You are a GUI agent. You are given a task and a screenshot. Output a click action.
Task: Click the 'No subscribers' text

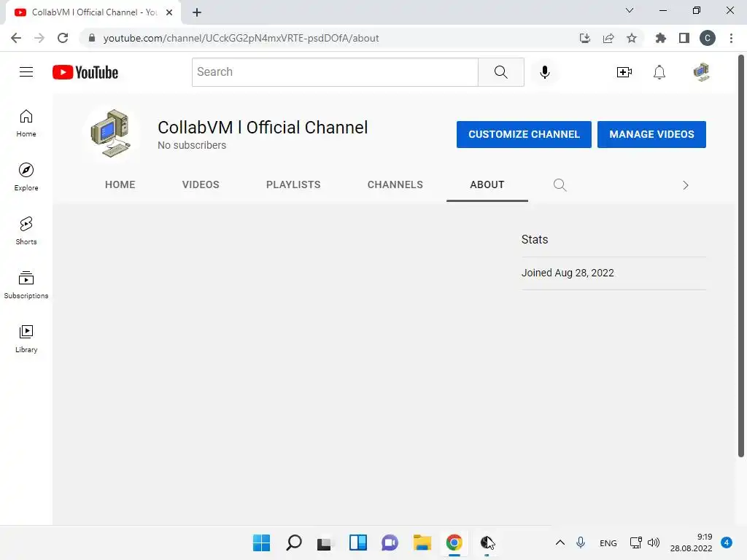(192, 145)
